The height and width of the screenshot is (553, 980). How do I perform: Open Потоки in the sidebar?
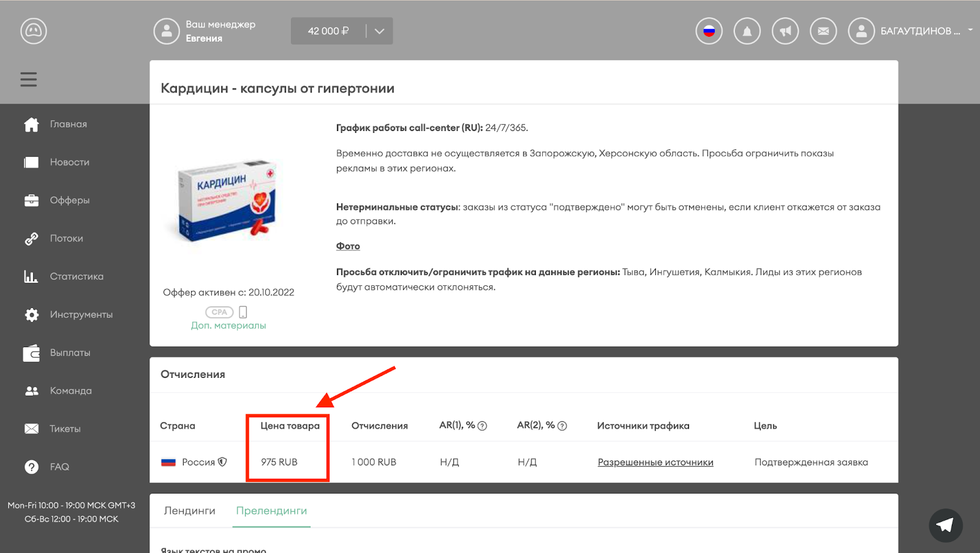point(67,238)
